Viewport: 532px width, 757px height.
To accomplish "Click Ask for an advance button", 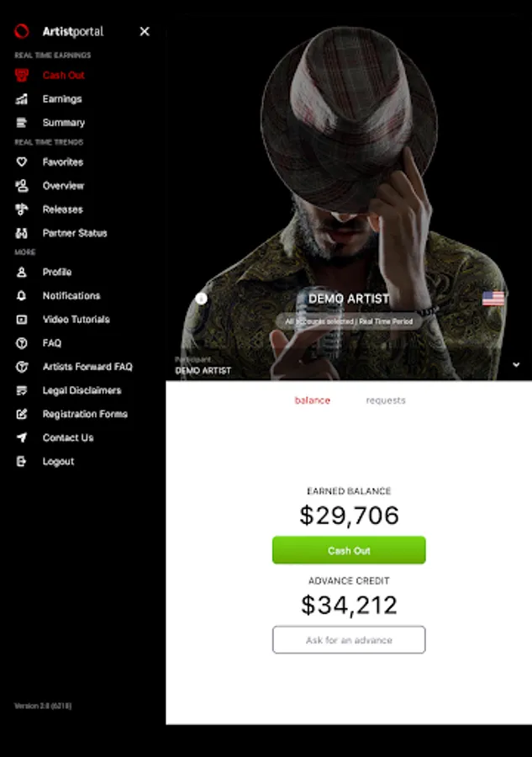I will pos(349,640).
